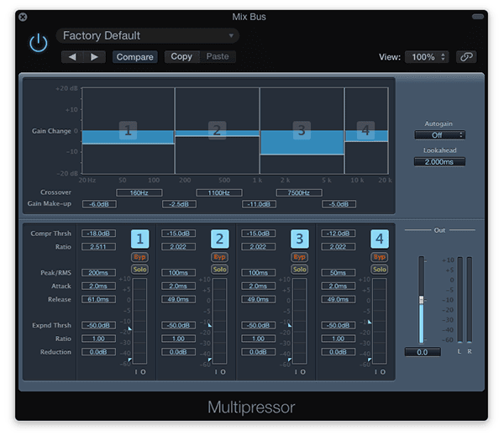Click the -5.0dB gain make-up field
Screen dimensions: 504x436
pyautogui.click(x=339, y=204)
